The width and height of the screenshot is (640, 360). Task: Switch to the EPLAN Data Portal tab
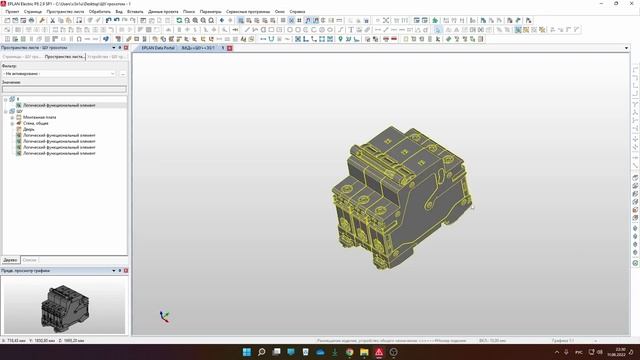pos(158,48)
